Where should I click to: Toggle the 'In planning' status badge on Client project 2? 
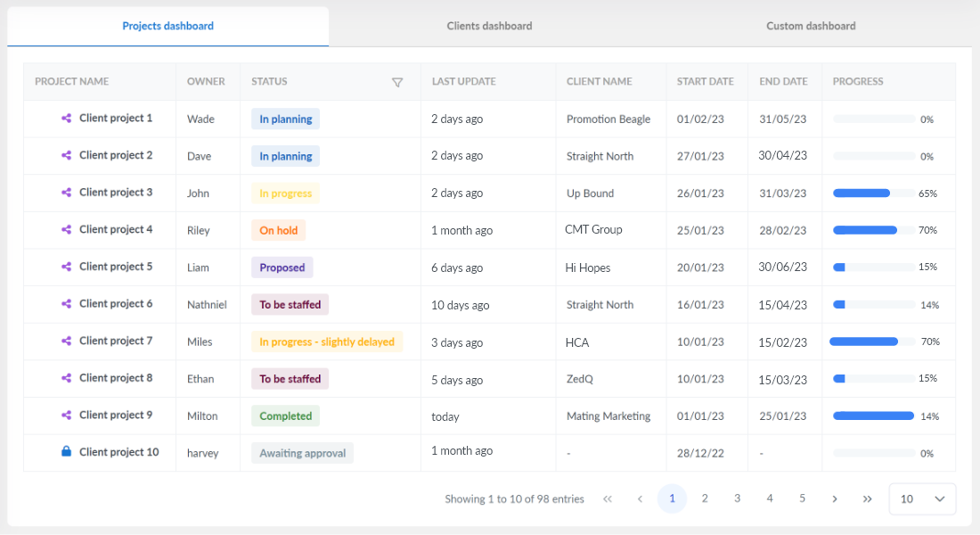pos(285,155)
